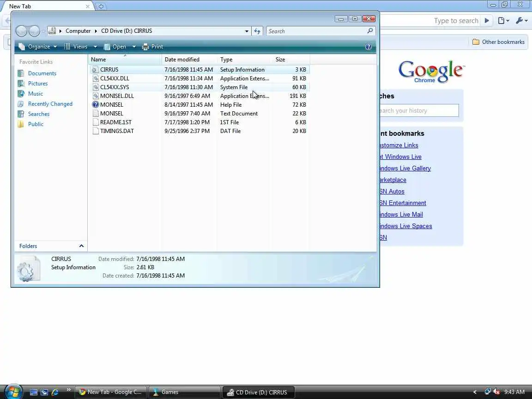This screenshot has width=532, height=399.
Task: Click the Open toolbar button
Action: (x=115, y=47)
